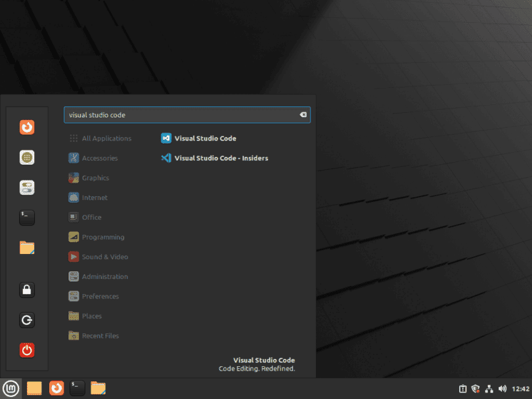The image size is (532, 399).
Task: Open the Update Manager in the tray
Action: (463, 388)
